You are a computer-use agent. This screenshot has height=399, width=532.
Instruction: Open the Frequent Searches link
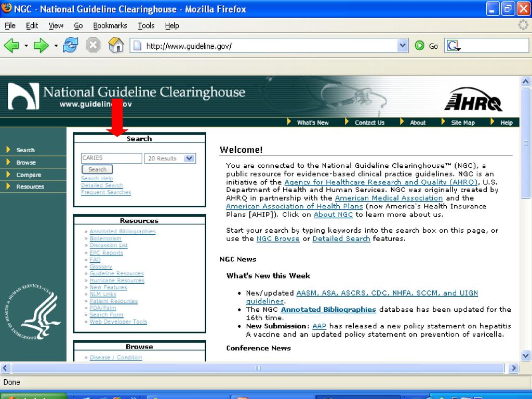(106, 192)
